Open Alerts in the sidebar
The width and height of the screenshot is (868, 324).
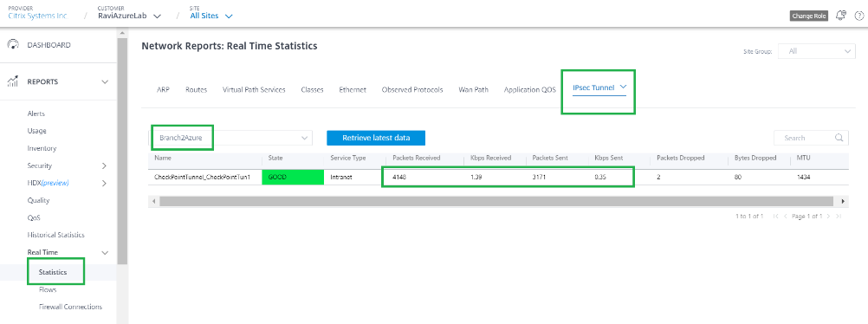36,113
